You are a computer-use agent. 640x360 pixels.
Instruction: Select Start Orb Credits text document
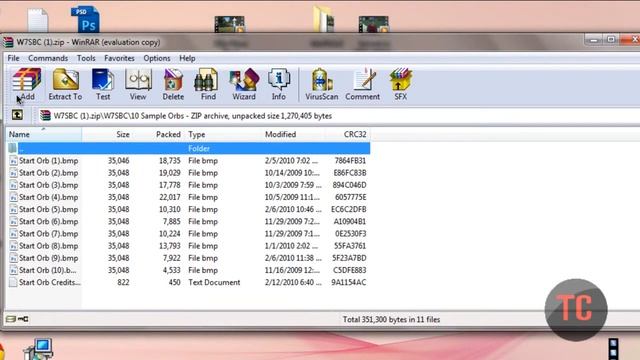44,282
